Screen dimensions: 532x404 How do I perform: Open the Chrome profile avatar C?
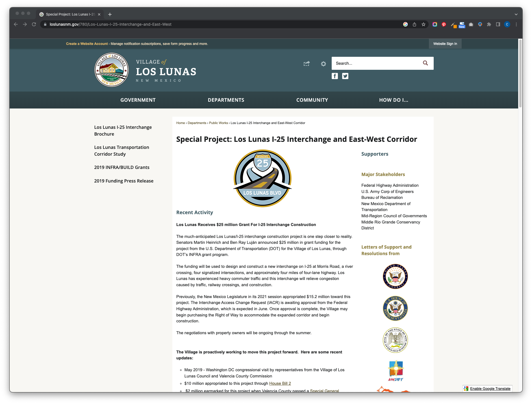tap(507, 24)
